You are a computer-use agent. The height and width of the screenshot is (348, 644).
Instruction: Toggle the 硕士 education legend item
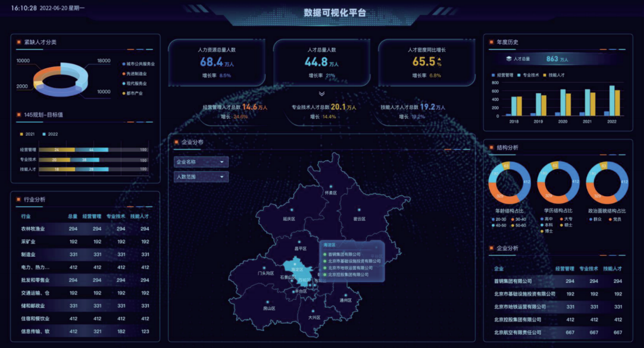566,225
